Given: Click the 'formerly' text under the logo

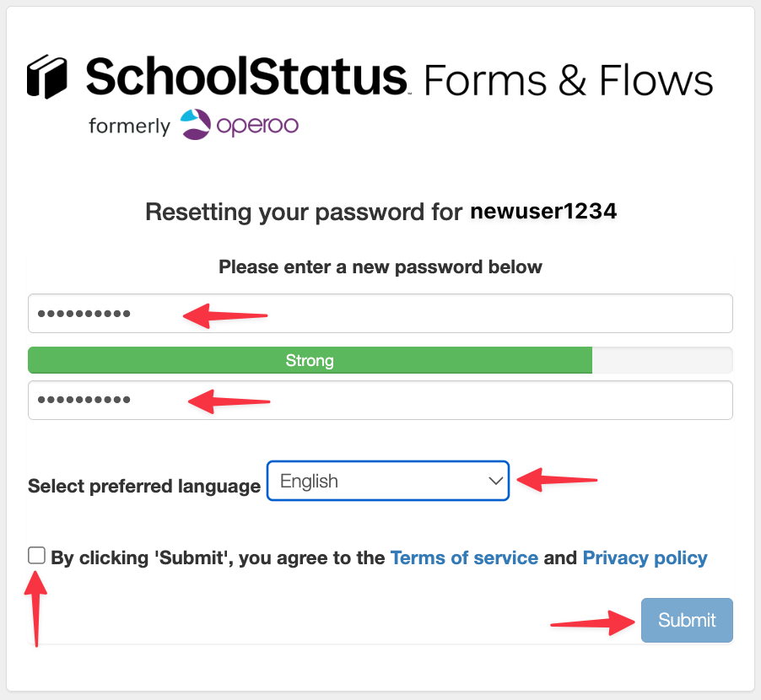Looking at the screenshot, I should pyautogui.click(x=130, y=127).
